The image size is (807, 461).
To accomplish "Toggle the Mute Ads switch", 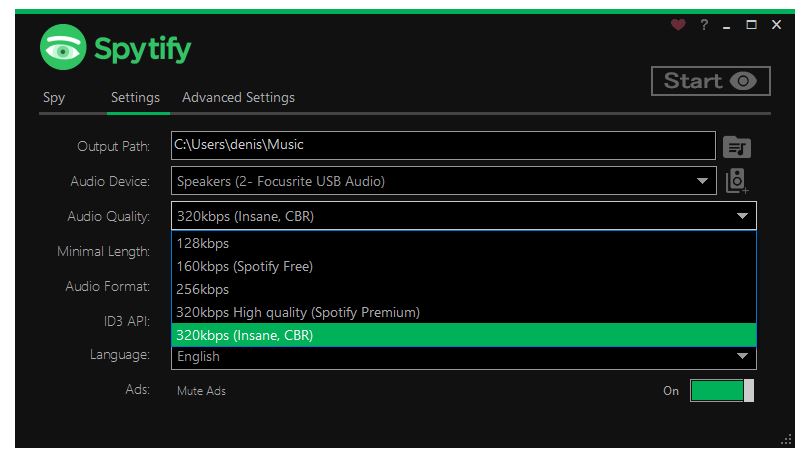I will click(722, 391).
